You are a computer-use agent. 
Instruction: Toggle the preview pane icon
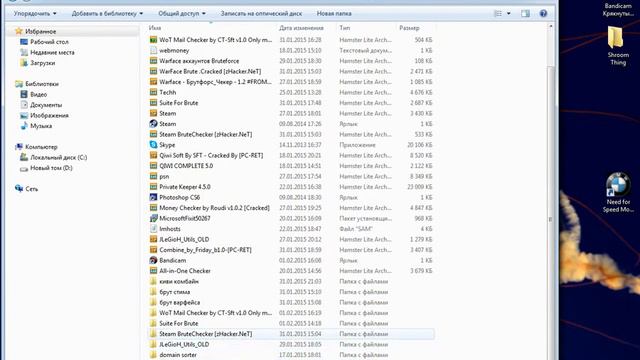[525, 13]
